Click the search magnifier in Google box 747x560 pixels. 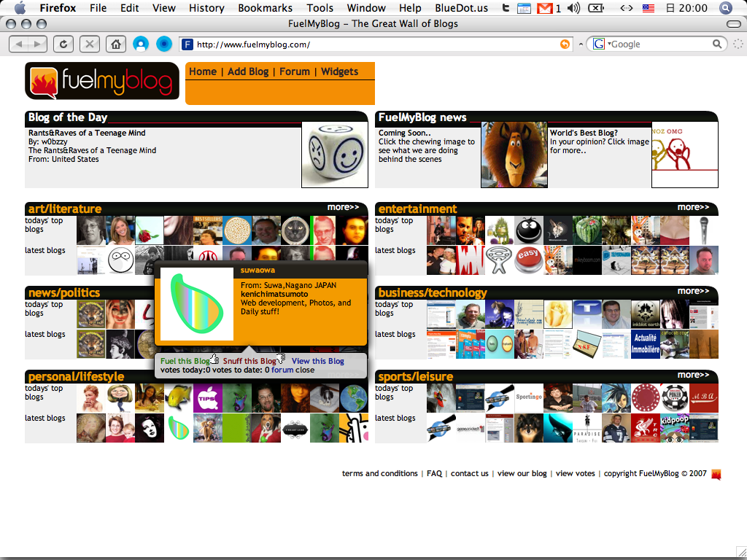click(x=717, y=44)
